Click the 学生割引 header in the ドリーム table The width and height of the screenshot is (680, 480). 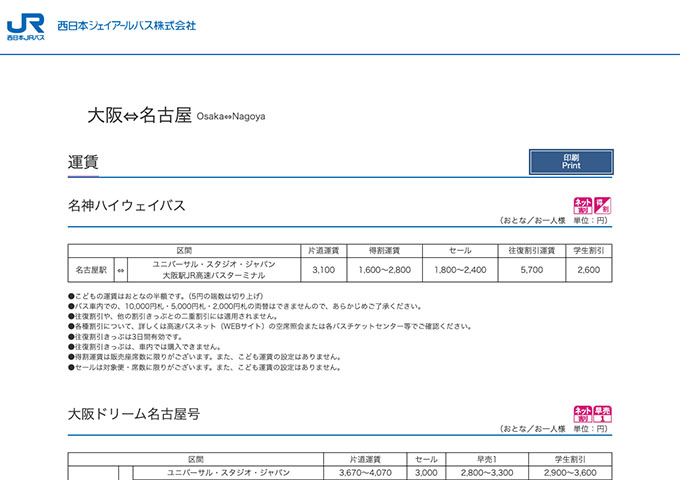pyautogui.click(x=570, y=459)
